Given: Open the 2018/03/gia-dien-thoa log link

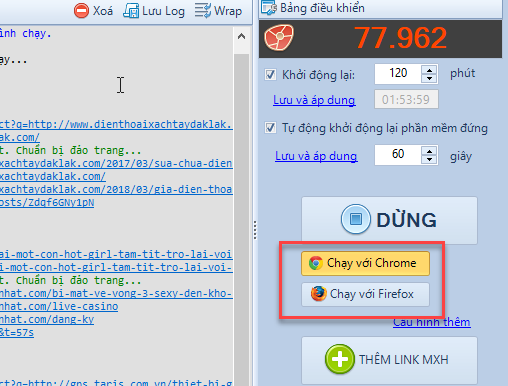Looking at the screenshot, I should pos(116,189).
